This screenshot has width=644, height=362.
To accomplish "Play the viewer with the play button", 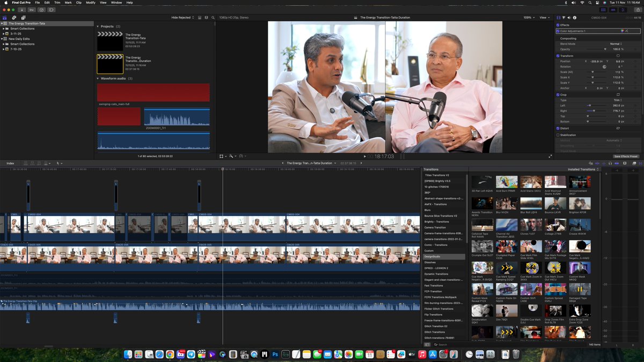I will pyautogui.click(x=365, y=157).
